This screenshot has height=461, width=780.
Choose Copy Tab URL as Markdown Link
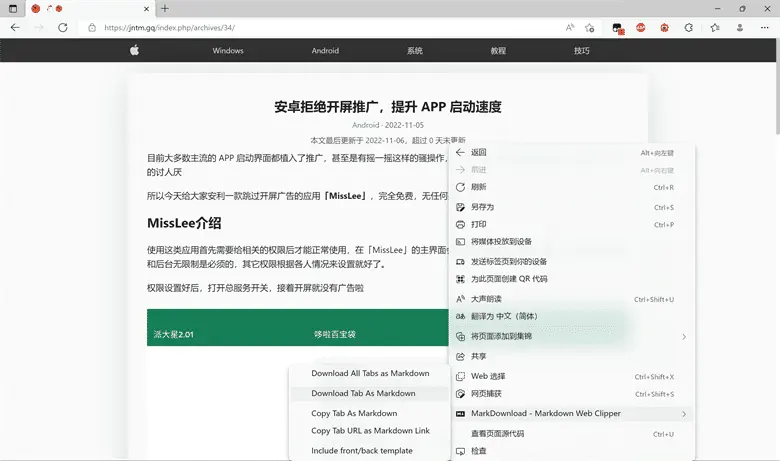[x=370, y=431]
